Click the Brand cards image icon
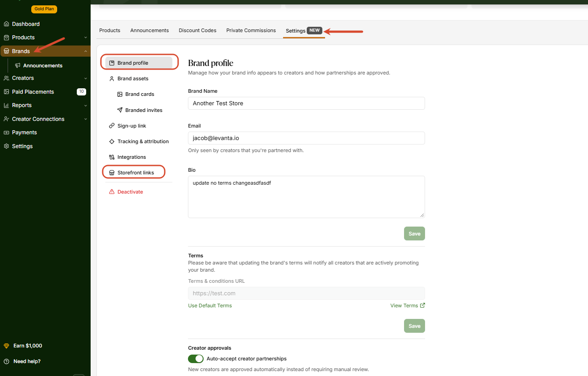Viewport: 588px width, 376px height. click(x=120, y=94)
